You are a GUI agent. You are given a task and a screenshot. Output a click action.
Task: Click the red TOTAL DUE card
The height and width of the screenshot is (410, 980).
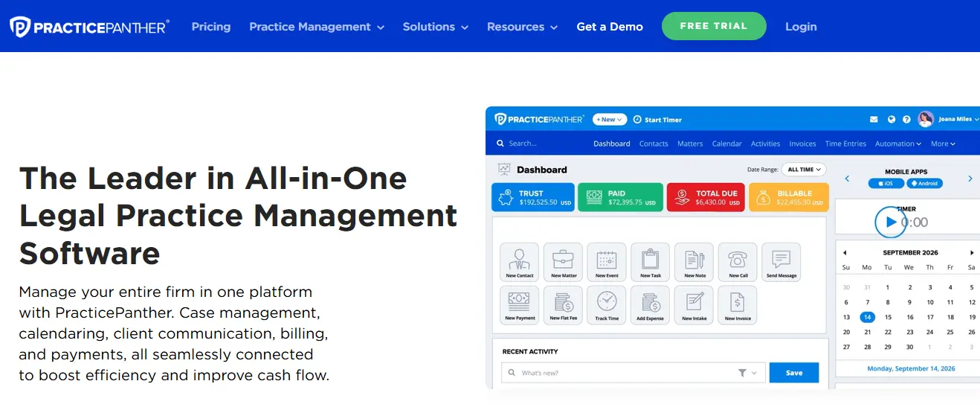(706, 197)
